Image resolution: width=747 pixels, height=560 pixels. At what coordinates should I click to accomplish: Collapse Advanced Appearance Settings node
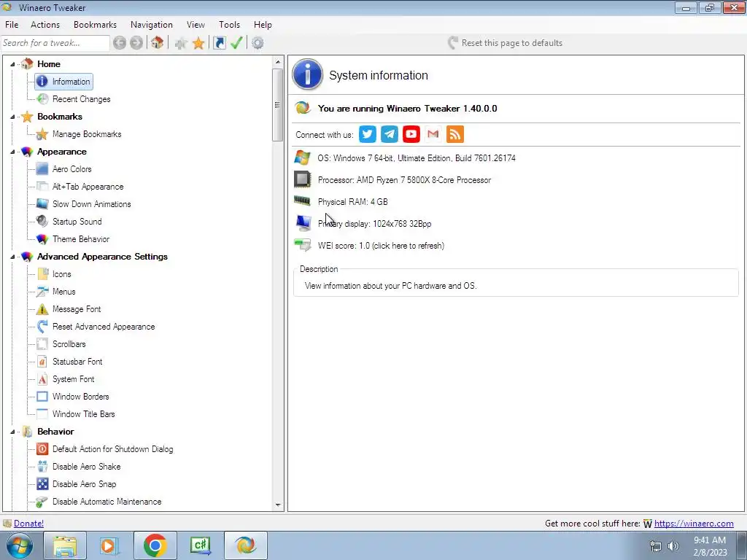[13, 257]
